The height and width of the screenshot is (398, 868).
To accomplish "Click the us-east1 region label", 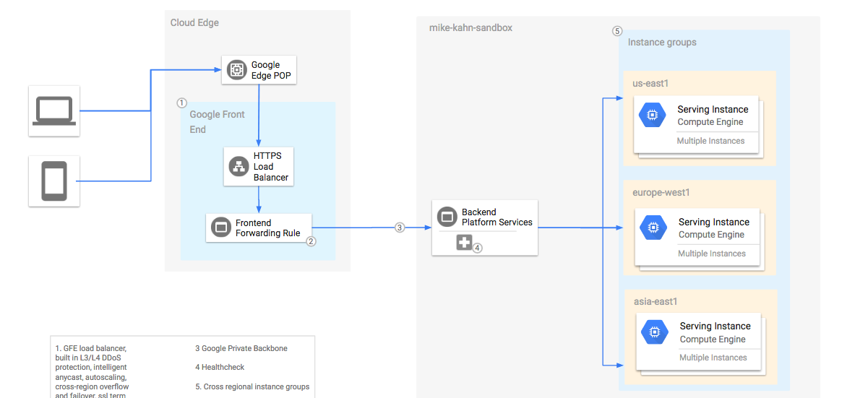I will (650, 83).
